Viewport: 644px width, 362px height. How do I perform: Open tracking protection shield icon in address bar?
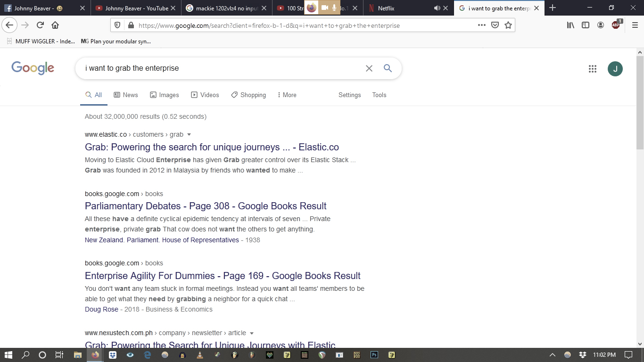pyautogui.click(x=118, y=25)
